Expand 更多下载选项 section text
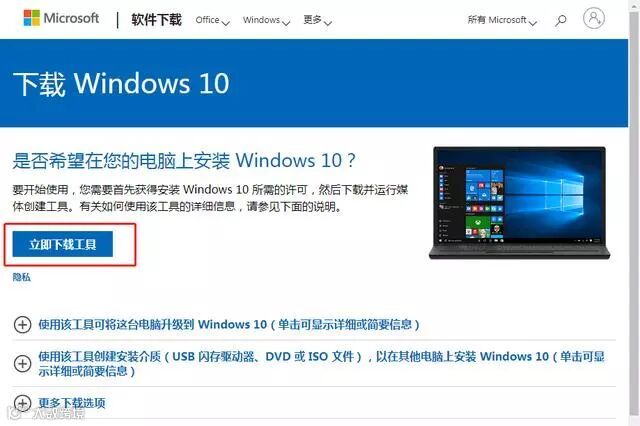 pyautogui.click(x=72, y=403)
